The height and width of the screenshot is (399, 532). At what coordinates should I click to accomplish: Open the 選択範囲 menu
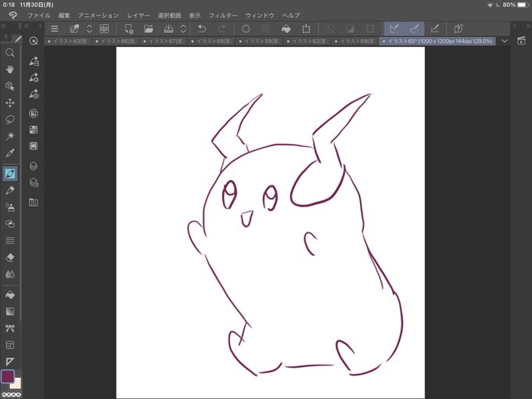pos(169,16)
